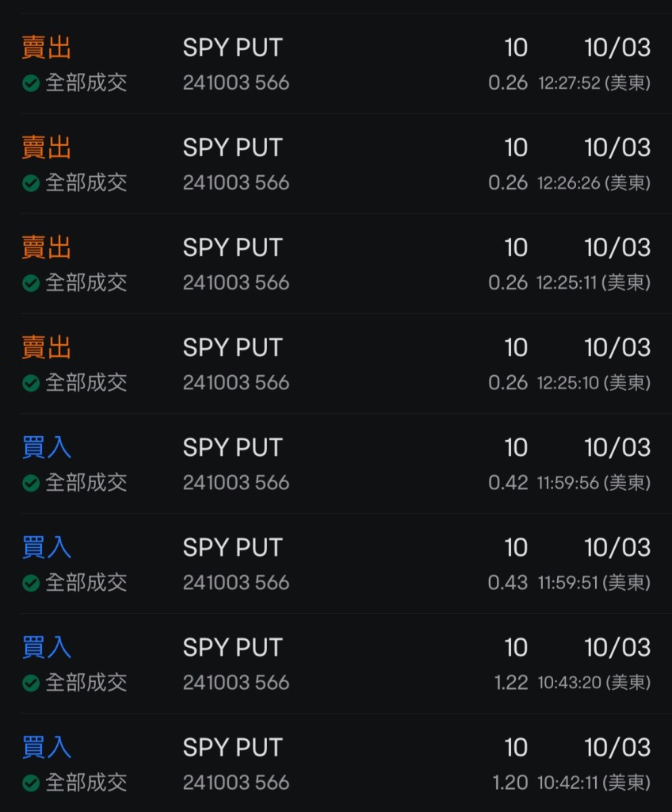Click the status check icon of 11:59:56 buy order
Screen dimensions: 672x812
point(31,483)
